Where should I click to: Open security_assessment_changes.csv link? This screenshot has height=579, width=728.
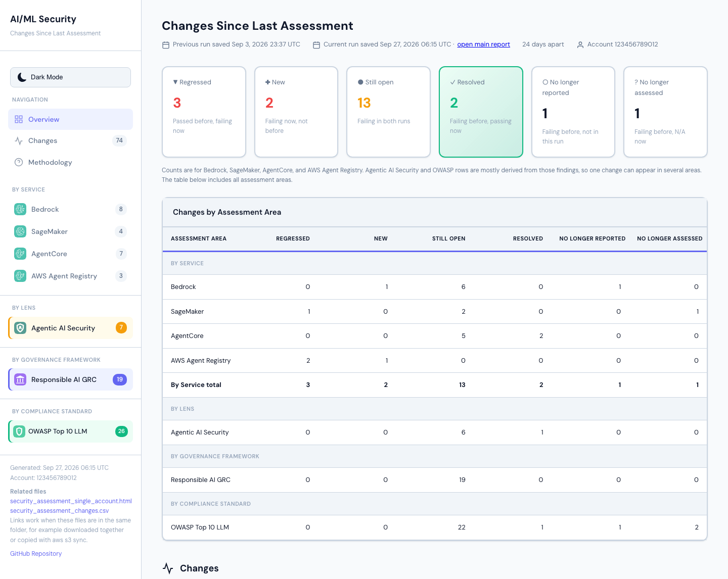(60, 511)
